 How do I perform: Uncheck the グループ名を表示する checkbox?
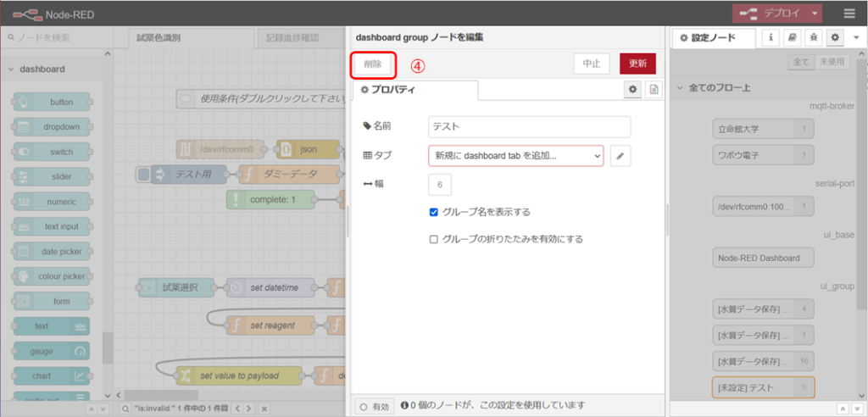click(x=434, y=212)
